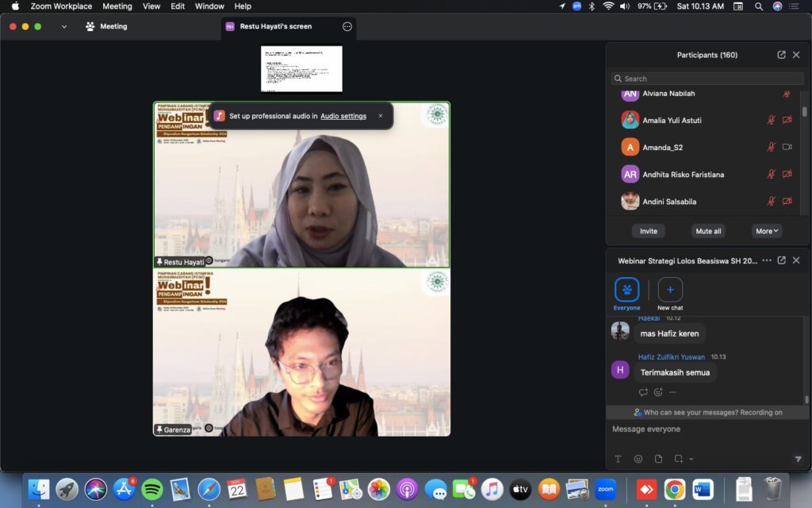Screen dimensions: 812x508
Task: Pop out the Participants panel
Action: pyautogui.click(x=781, y=55)
